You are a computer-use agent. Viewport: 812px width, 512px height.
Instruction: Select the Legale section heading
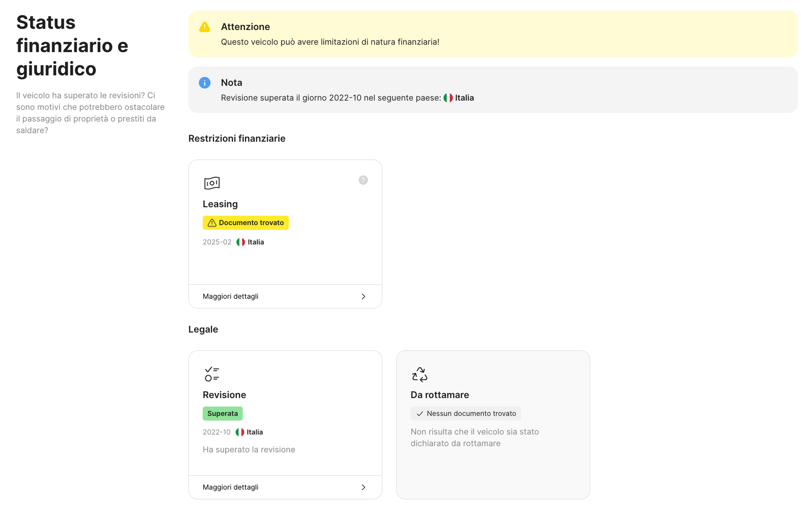point(203,329)
